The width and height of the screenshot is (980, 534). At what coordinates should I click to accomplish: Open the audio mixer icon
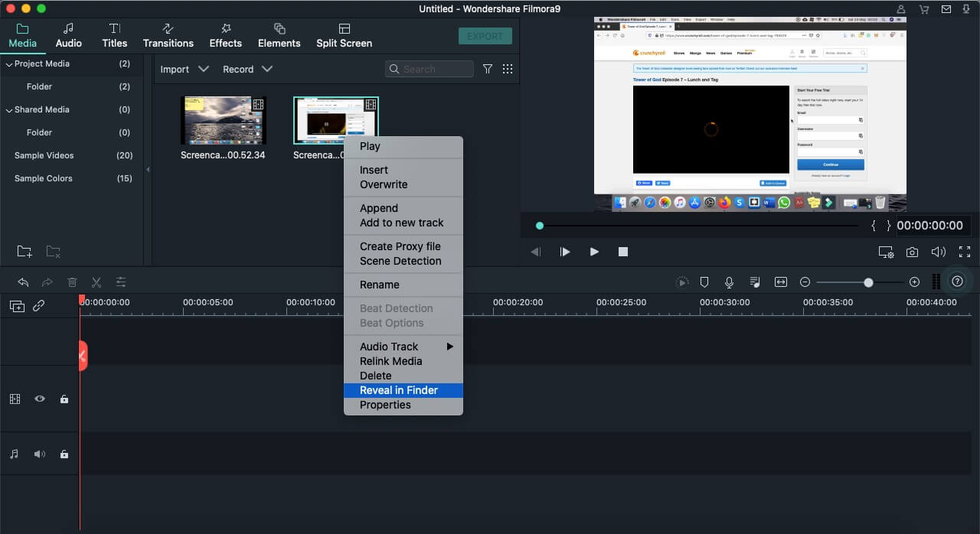click(755, 282)
